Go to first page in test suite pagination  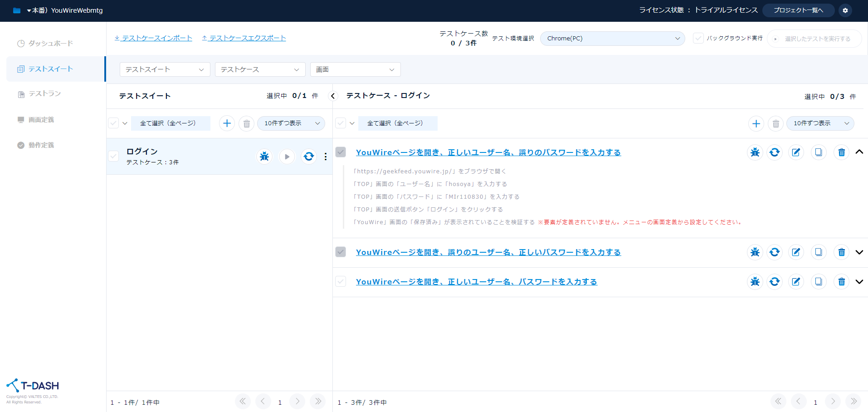[x=243, y=402]
